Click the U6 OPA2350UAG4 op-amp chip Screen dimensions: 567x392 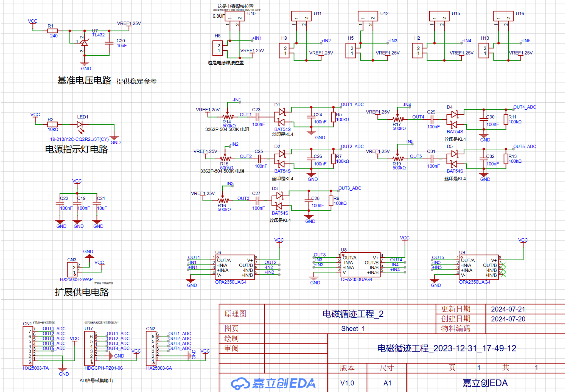click(235, 268)
